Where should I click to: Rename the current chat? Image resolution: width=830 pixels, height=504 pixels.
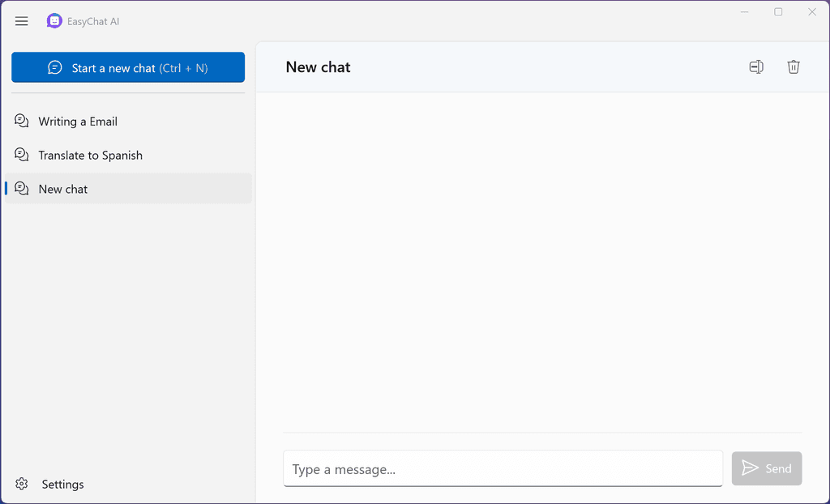756,67
